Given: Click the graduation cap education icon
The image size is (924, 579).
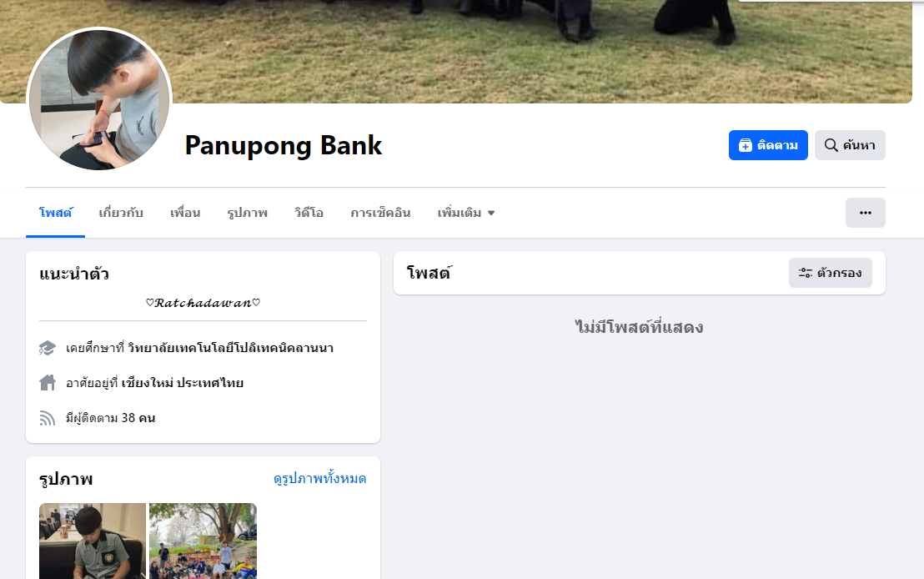Looking at the screenshot, I should click(x=48, y=348).
